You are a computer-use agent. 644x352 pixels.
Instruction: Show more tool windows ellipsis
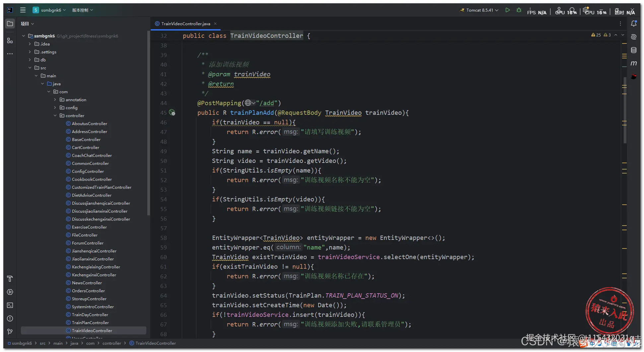[x=10, y=54]
